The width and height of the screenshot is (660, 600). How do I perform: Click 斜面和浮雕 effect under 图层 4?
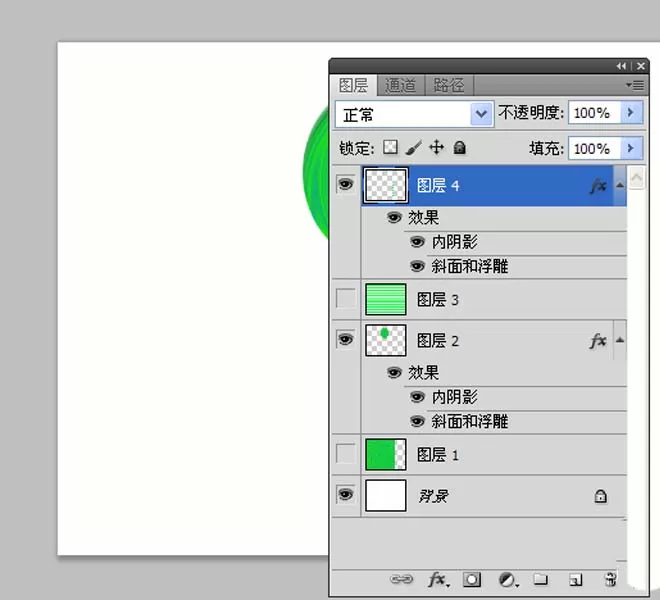coord(470,267)
